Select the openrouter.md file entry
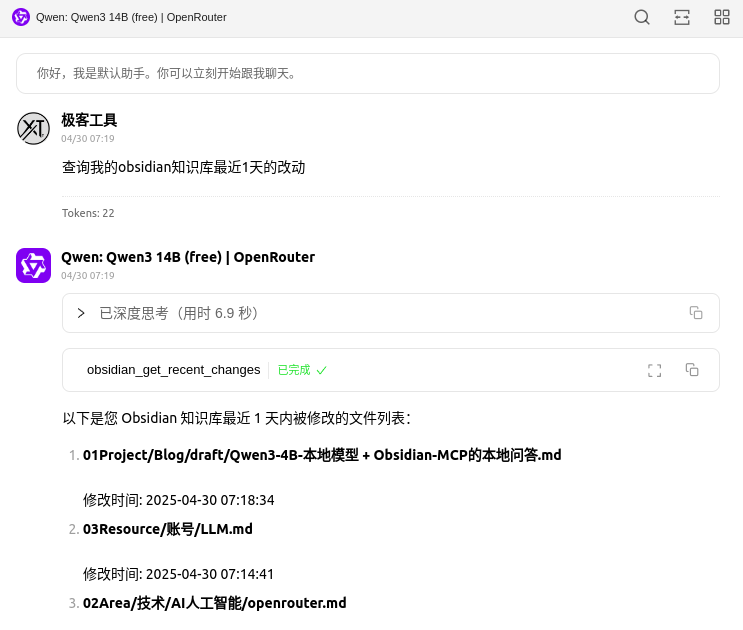Viewport: 743px width, 630px height. (x=215, y=603)
